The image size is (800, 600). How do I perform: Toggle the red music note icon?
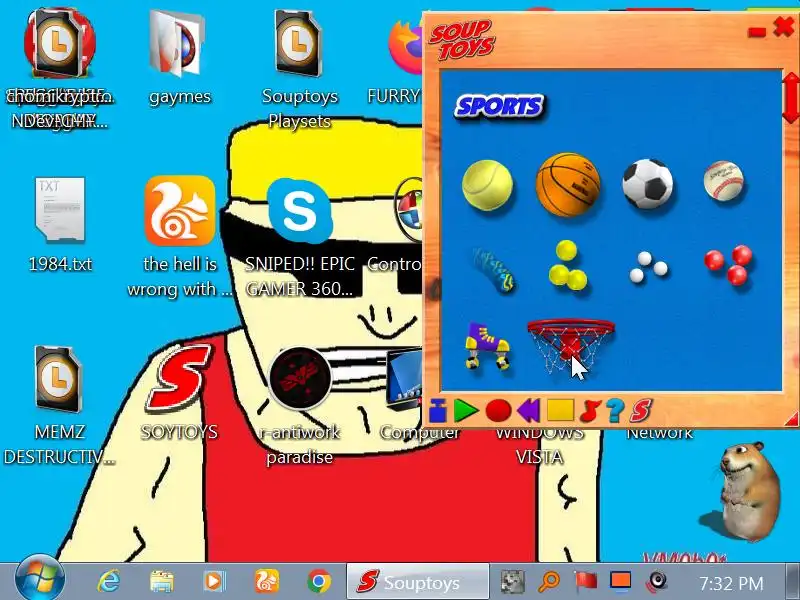click(x=590, y=410)
